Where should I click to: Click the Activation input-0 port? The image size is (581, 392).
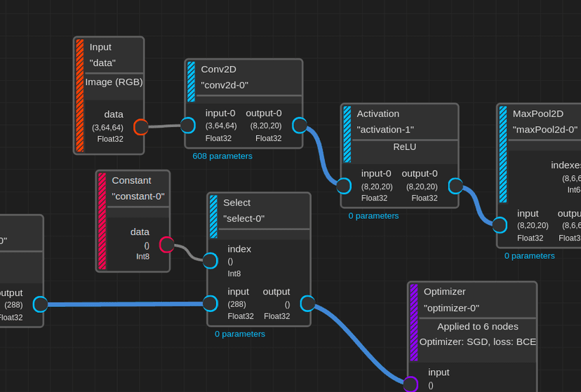coord(344,186)
